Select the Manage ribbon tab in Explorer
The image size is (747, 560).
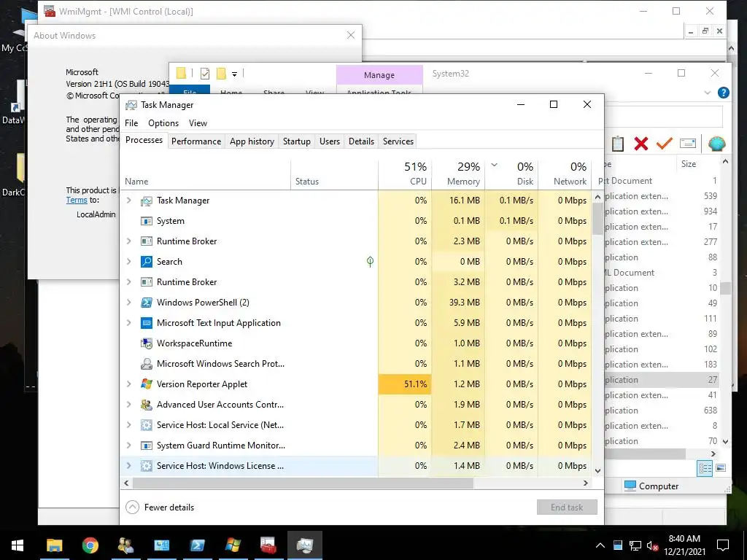pyautogui.click(x=379, y=75)
